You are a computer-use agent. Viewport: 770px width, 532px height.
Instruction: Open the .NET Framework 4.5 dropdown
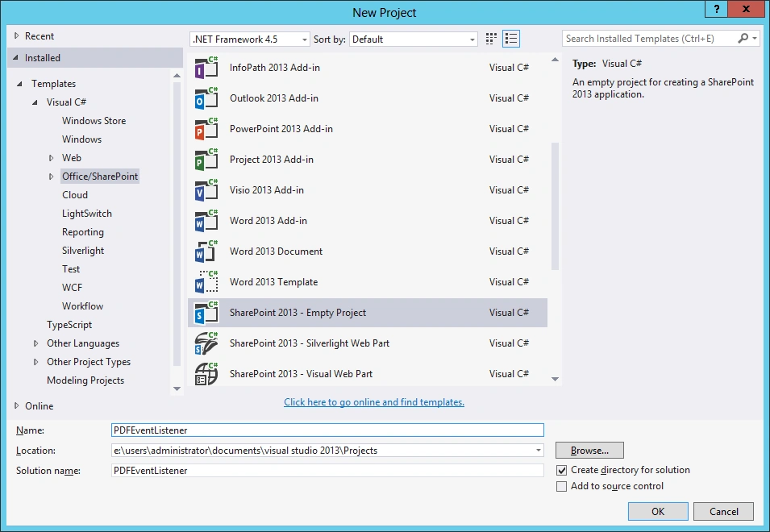coord(249,39)
